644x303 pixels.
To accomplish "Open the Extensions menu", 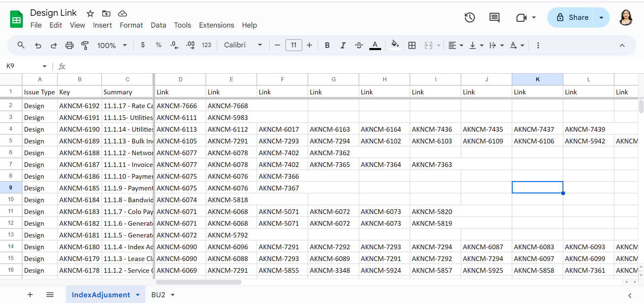I will (217, 25).
